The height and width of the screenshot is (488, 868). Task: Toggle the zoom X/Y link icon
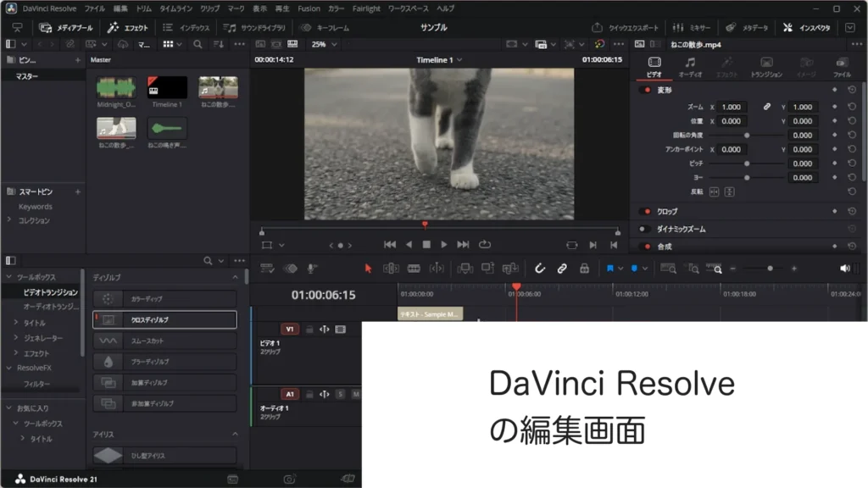(x=766, y=107)
